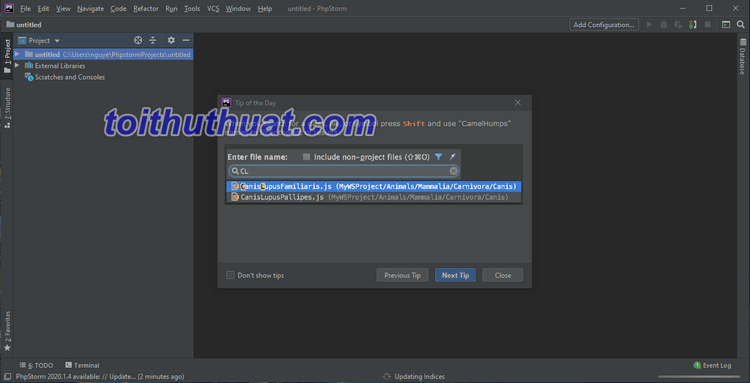Expand the untitled project folder node
This screenshot has height=383, width=750.
coord(17,54)
